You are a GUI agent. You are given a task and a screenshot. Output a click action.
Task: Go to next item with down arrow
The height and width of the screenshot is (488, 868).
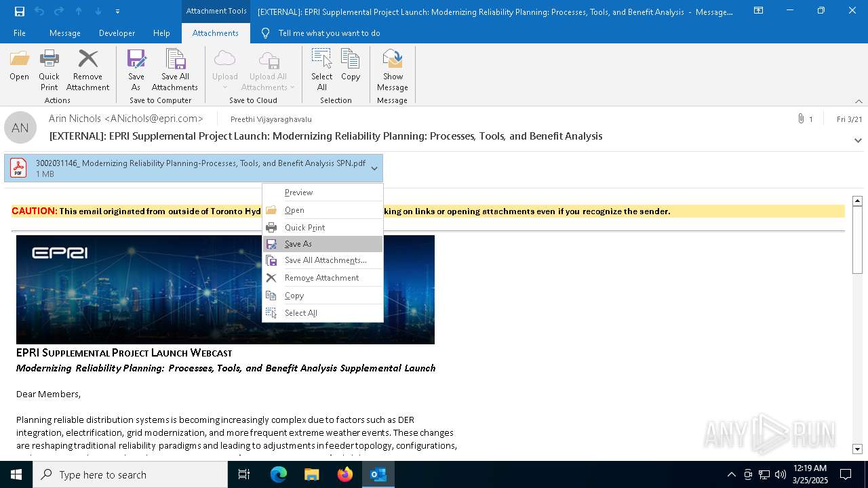[98, 11]
